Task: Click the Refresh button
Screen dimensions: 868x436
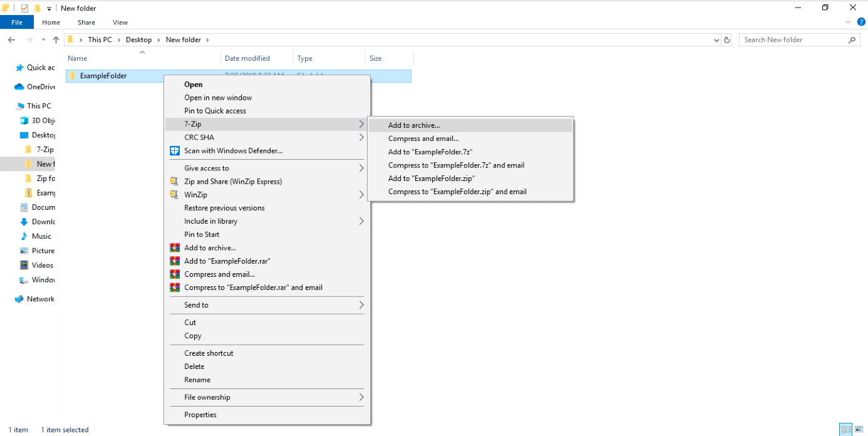Action: click(x=727, y=40)
